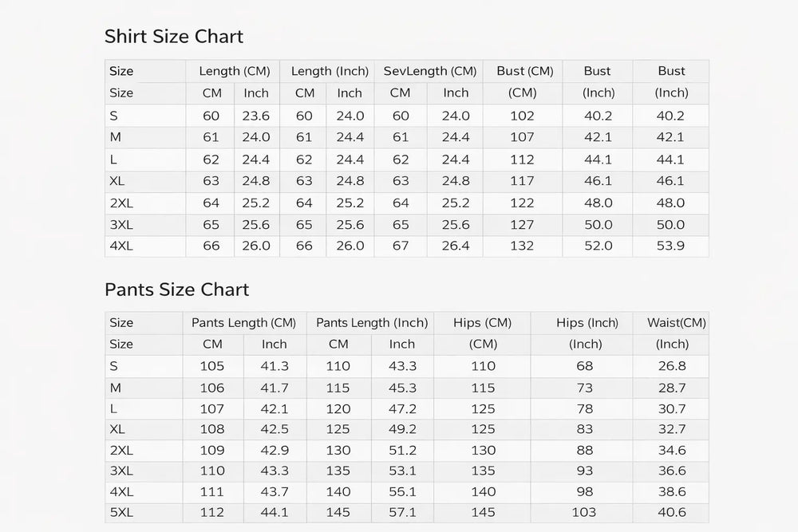The width and height of the screenshot is (798, 532).
Task: Click the Waist(CM) column header
Action: pos(676,323)
